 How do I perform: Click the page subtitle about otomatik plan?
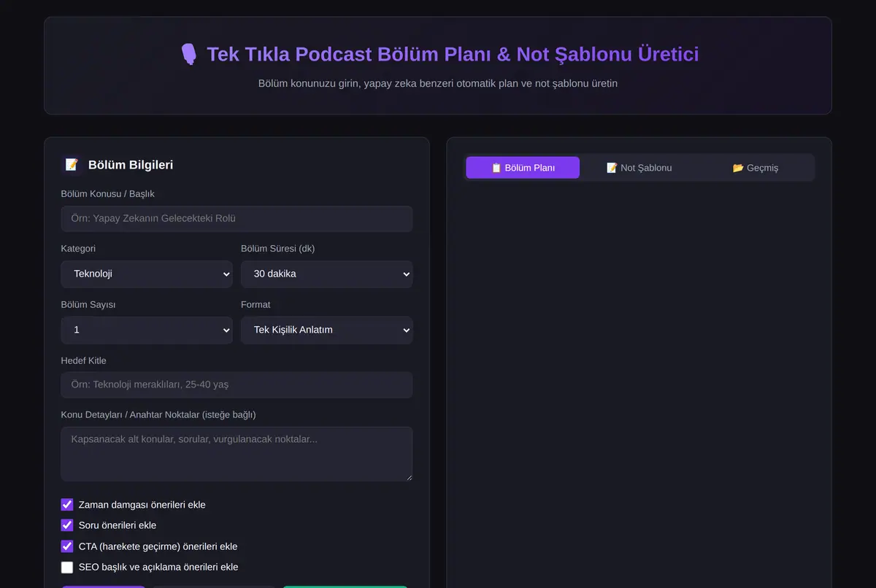438,83
